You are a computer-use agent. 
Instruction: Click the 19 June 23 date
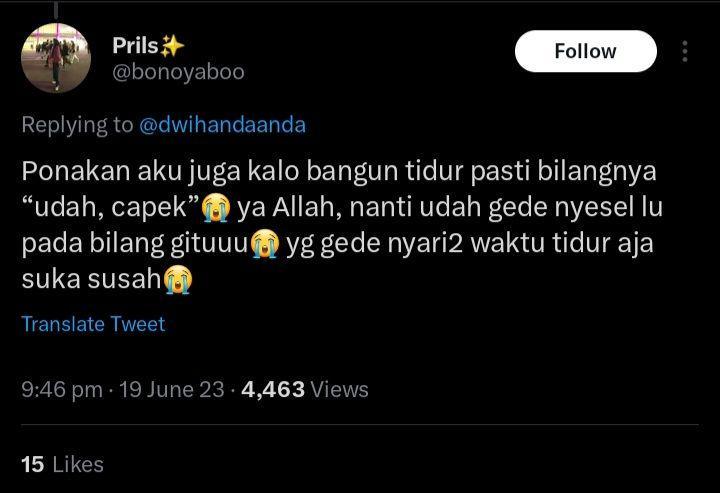pos(172,390)
